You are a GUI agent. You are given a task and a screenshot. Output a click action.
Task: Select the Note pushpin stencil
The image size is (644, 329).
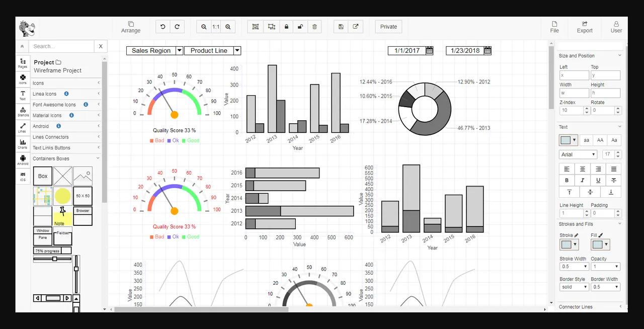62,216
